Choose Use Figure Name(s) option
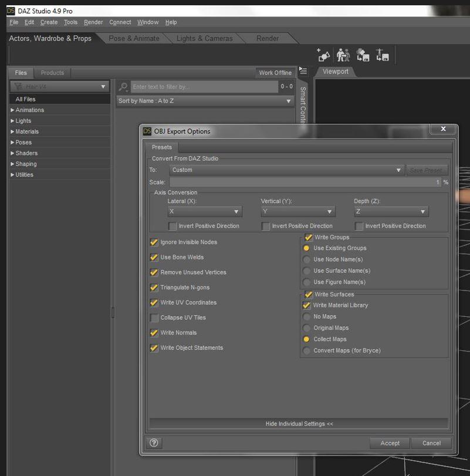 point(306,282)
